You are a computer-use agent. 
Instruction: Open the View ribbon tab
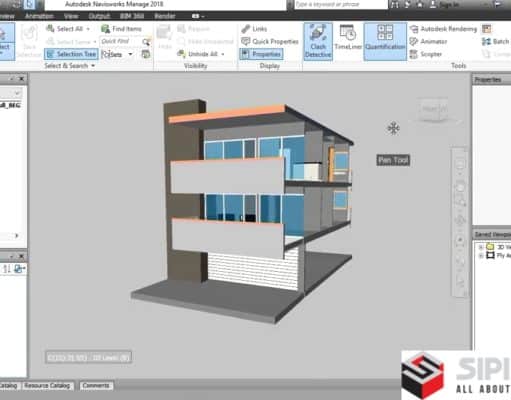click(71, 16)
